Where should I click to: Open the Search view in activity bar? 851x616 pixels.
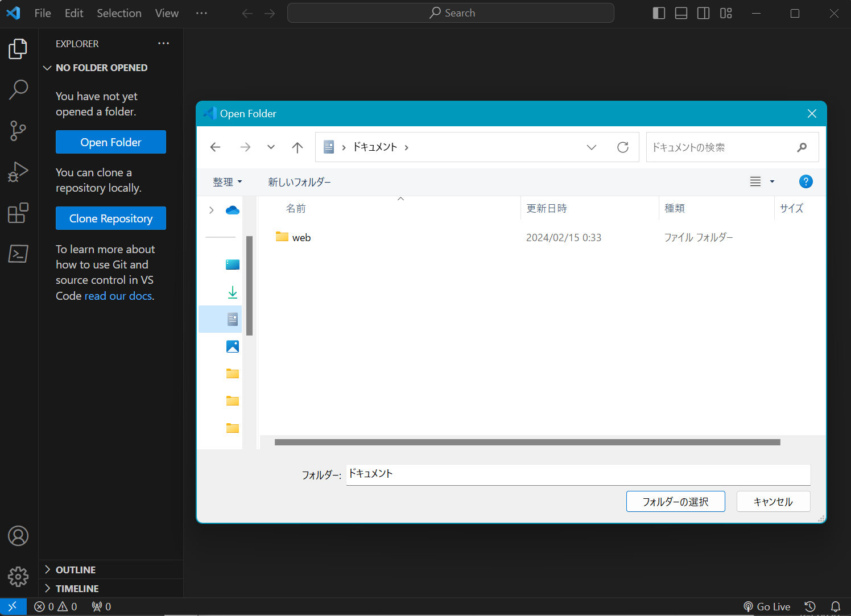click(x=18, y=89)
